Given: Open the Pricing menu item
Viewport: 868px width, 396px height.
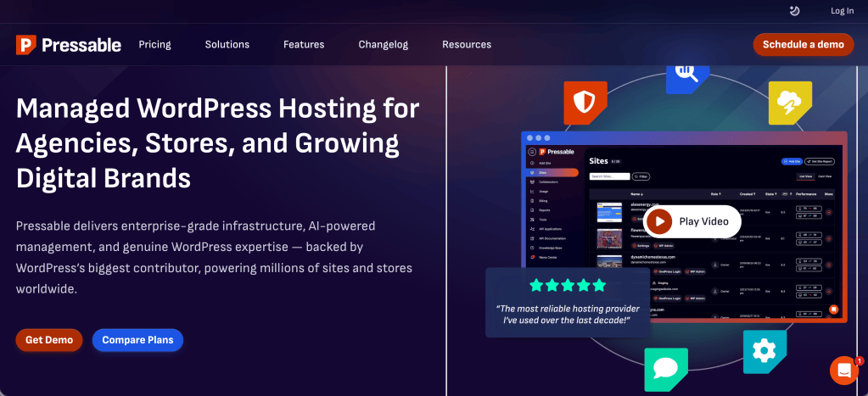Looking at the screenshot, I should coord(154,45).
